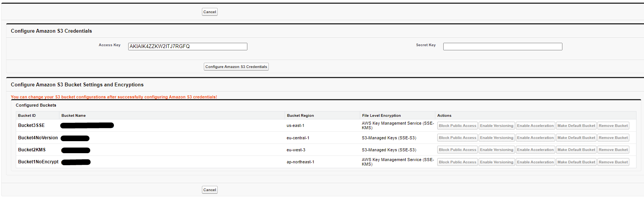Enable acceleration for Bucket2KMS
The width and height of the screenshot is (644, 205).
(535, 150)
